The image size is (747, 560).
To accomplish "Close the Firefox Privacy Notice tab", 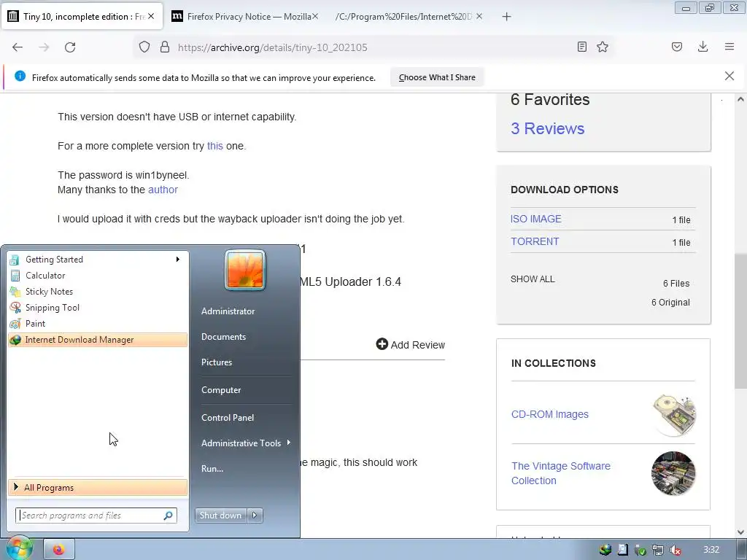I will click(315, 16).
